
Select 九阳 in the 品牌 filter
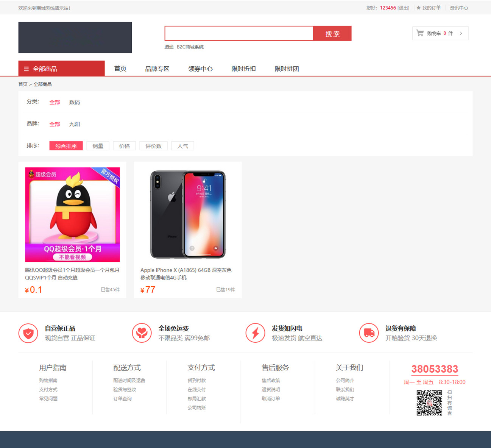tap(75, 124)
